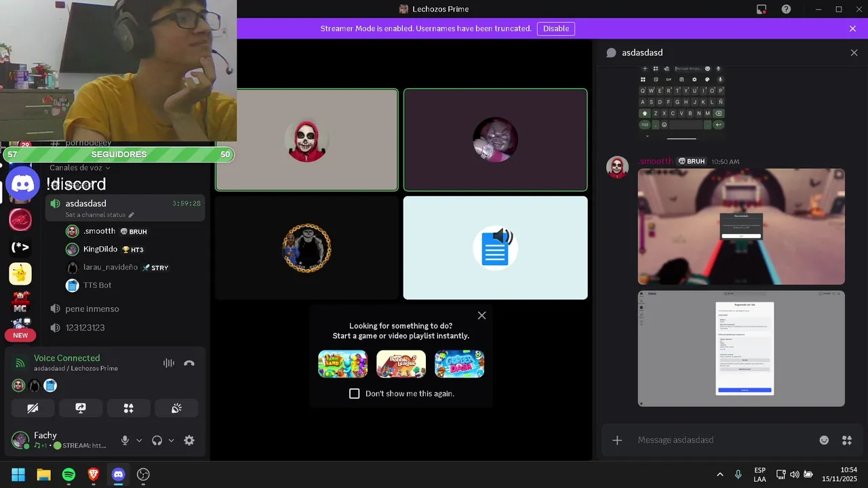The width and height of the screenshot is (868, 488).
Task: Launch the first green activity game thumbnail
Action: tap(343, 364)
